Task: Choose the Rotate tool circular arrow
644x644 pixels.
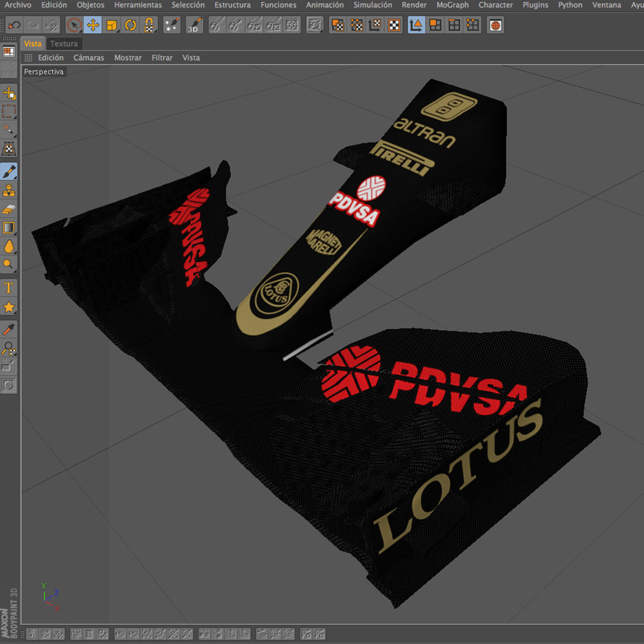Action: [130, 25]
